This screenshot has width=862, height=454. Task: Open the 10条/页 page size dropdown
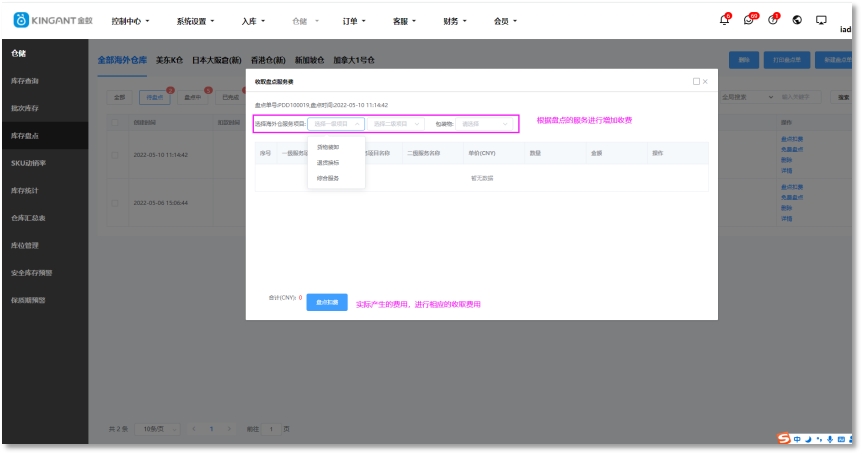pyautogui.click(x=158, y=428)
